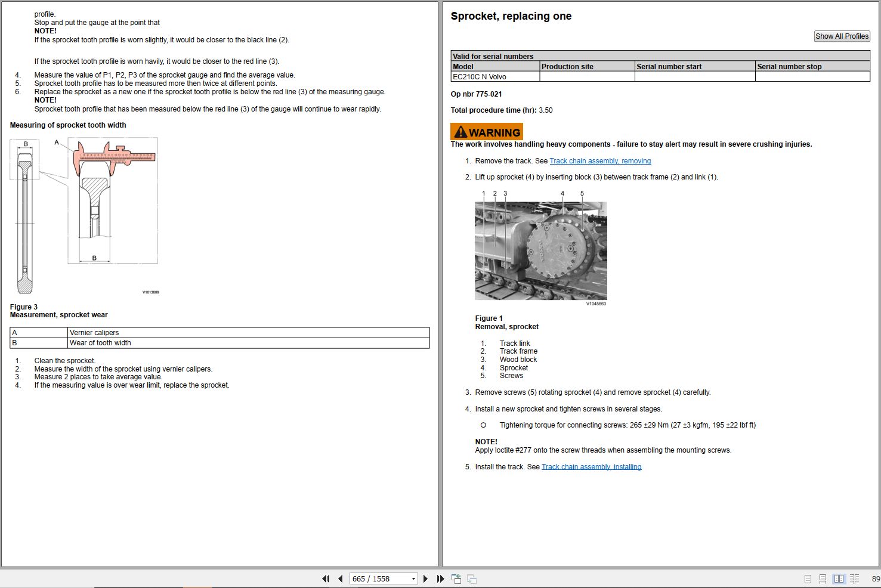881x588 pixels.
Task: Click the Sprocket, replacing one heading
Action: click(x=511, y=16)
